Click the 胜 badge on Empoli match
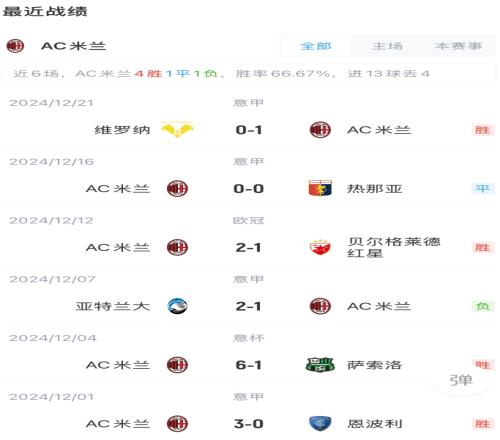Viewport: 500px width, 440px height. coord(482,424)
